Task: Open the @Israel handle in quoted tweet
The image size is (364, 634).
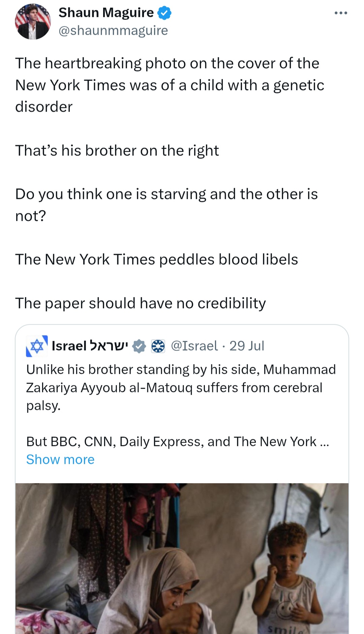Action: pyautogui.click(x=194, y=346)
